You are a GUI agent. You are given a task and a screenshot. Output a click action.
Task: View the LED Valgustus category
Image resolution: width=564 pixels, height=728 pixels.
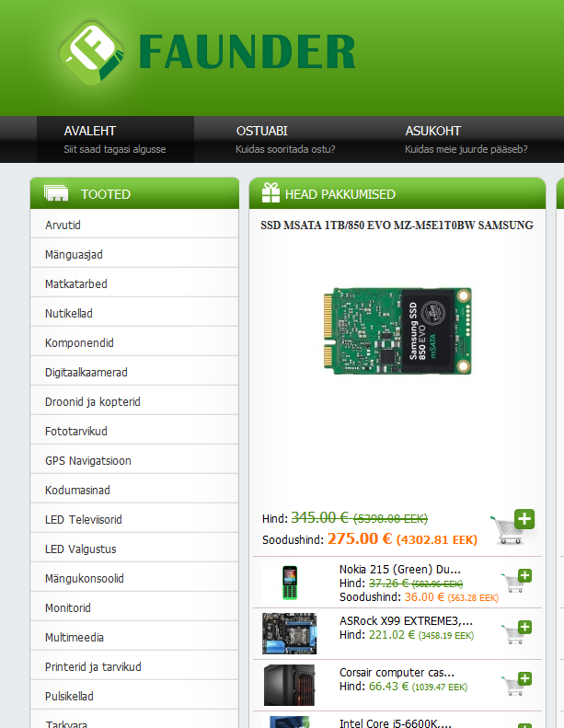click(x=134, y=549)
